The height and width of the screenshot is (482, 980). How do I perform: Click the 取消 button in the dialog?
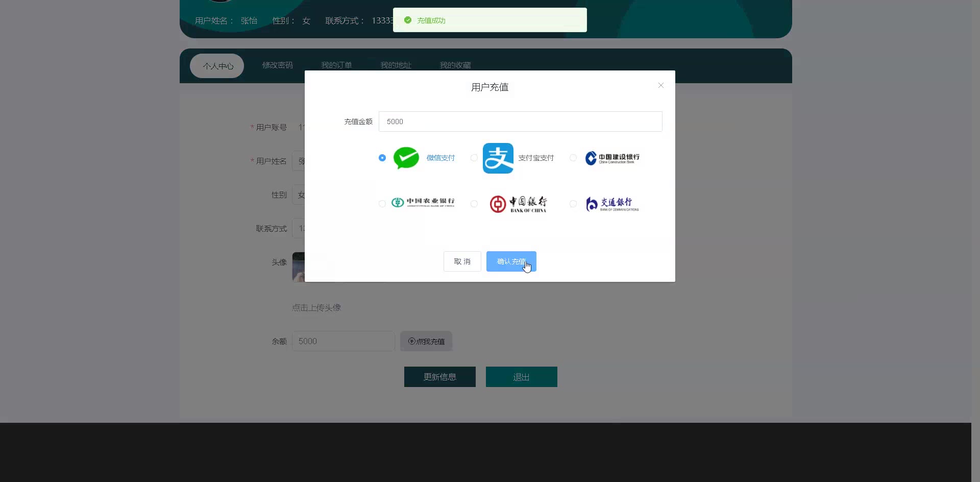[x=462, y=261]
